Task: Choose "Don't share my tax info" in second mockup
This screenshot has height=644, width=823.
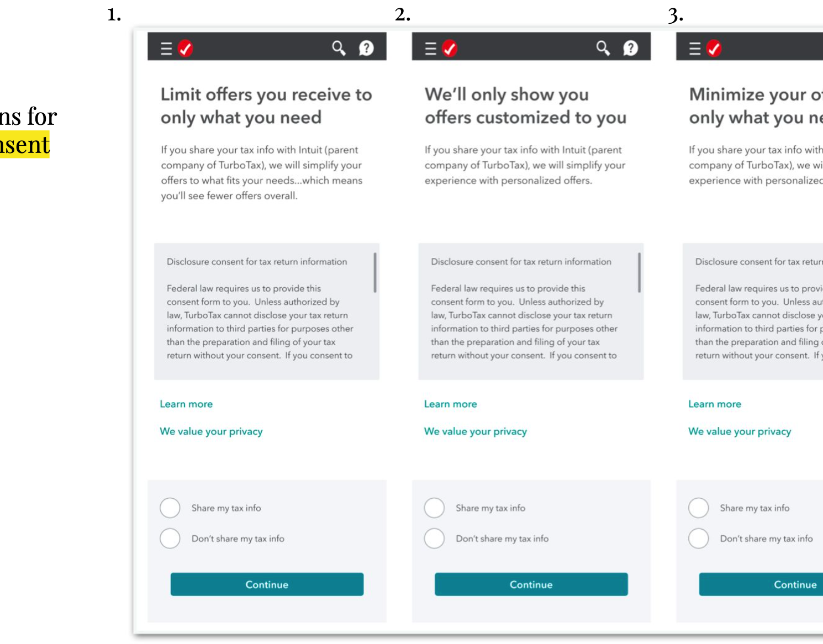Action: pos(434,538)
